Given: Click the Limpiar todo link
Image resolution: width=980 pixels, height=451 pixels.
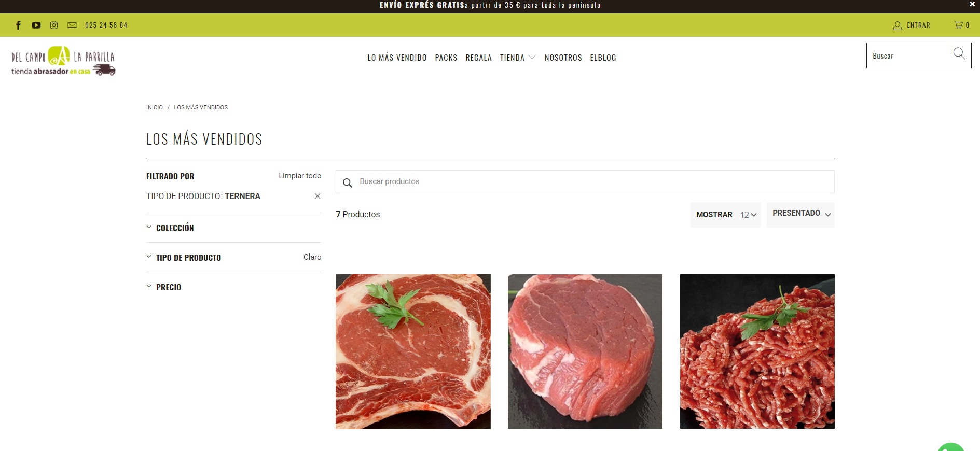Looking at the screenshot, I should click(300, 176).
